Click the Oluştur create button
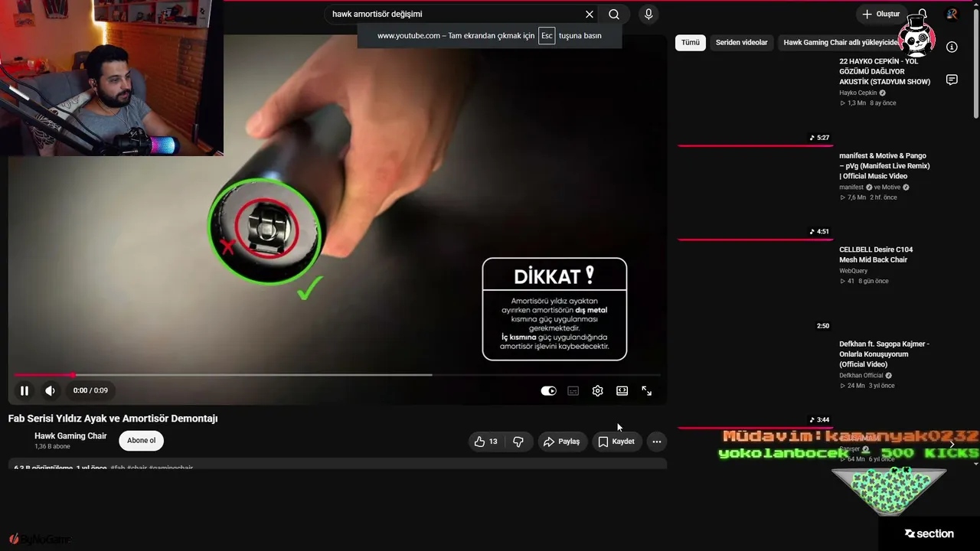 tap(880, 15)
